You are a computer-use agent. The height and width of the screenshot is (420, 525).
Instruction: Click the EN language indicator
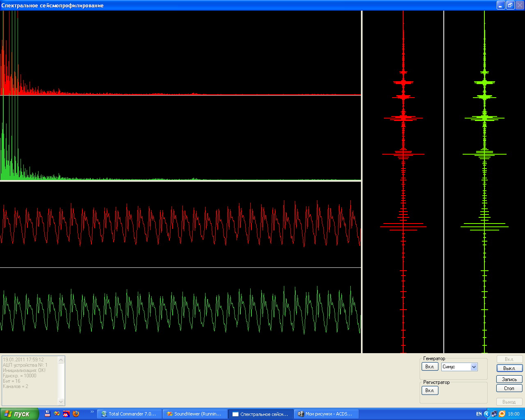point(479,414)
